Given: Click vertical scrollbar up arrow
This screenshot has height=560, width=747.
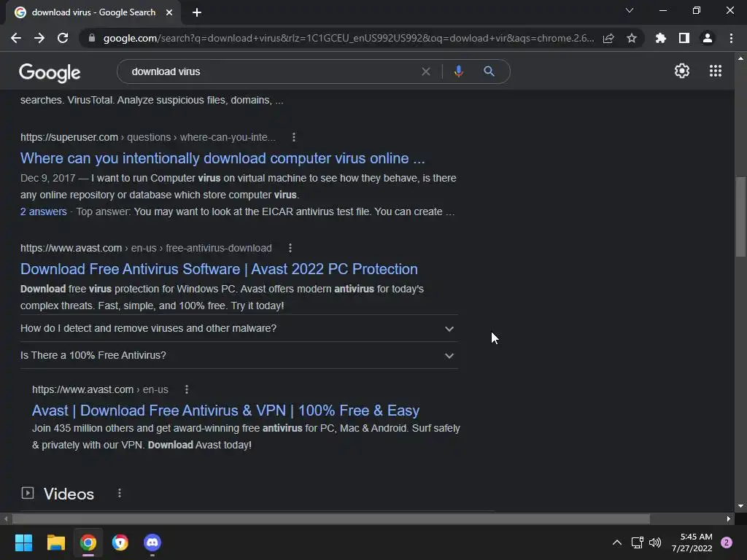Looking at the screenshot, I should pyautogui.click(x=740, y=58).
